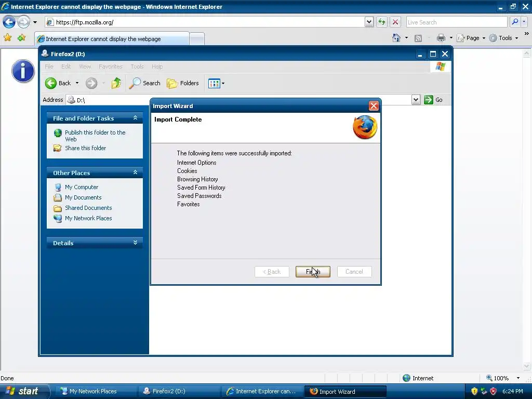Viewport: 532px width, 399px height.
Task: Open a new IE tab
Action: [197, 39]
